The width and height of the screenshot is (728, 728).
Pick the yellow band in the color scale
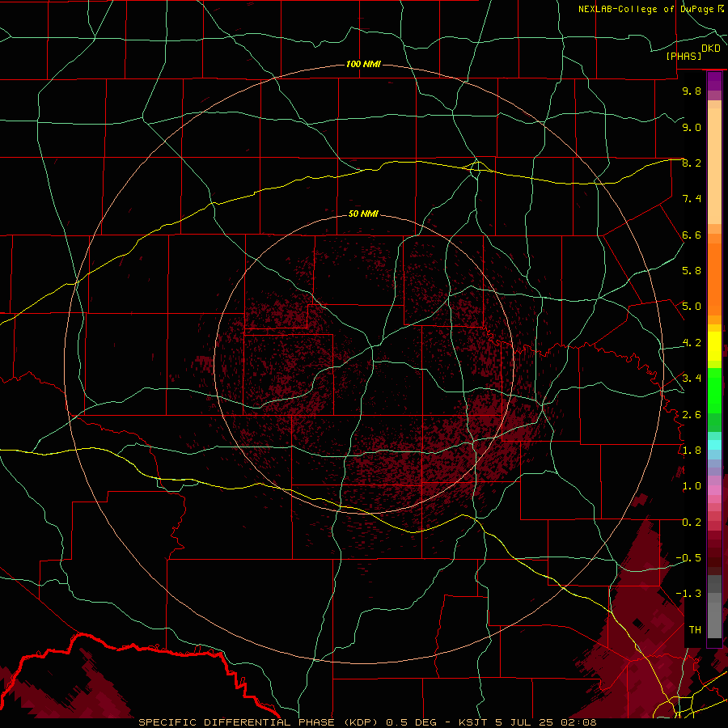[714, 346]
